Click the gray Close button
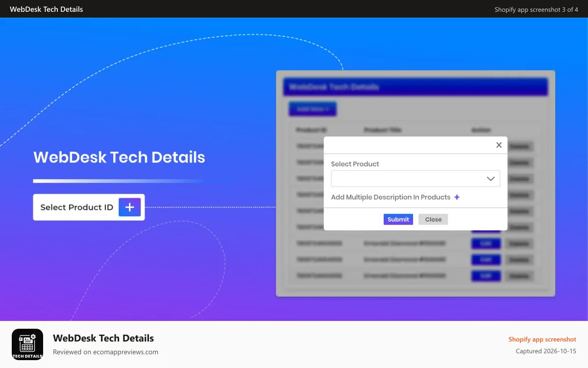The image size is (588, 368). pos(433,219)
